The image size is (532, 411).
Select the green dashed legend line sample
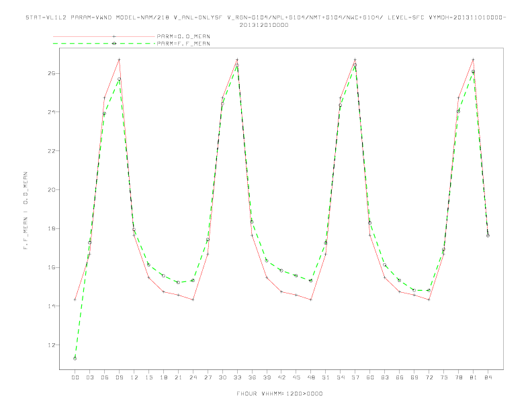(104, 44)
